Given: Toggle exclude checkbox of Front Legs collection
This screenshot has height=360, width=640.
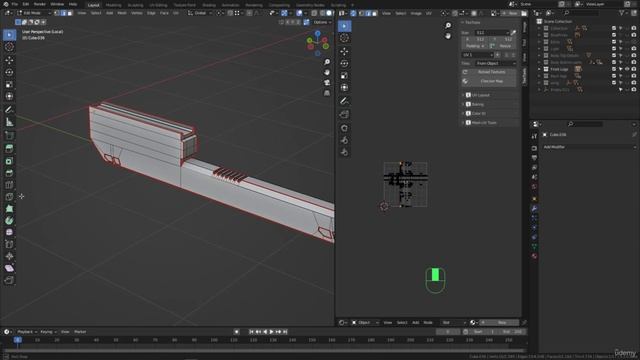Looking at the screenshot, I should click(x=614, y=69).
